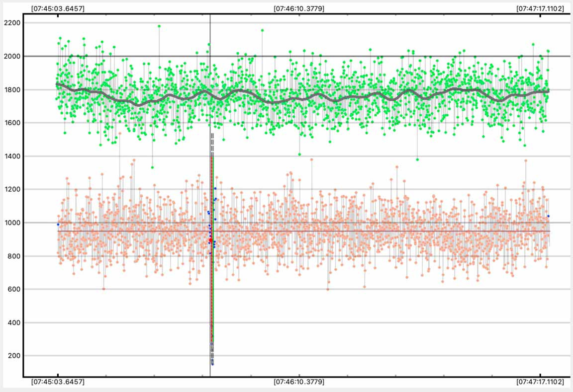Click the top-center timestamp 07:46:10.3779
573x392 pixels.
tap(299, 8)
